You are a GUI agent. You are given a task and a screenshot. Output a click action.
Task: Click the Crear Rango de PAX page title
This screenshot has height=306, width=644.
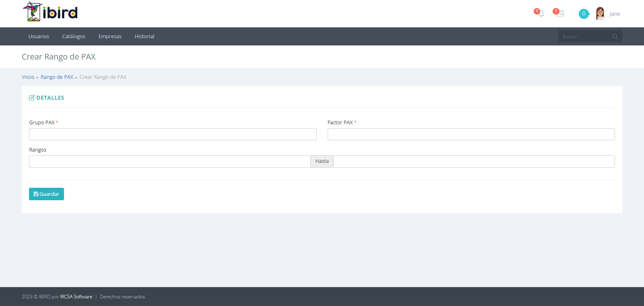click(x=59, y=57)
